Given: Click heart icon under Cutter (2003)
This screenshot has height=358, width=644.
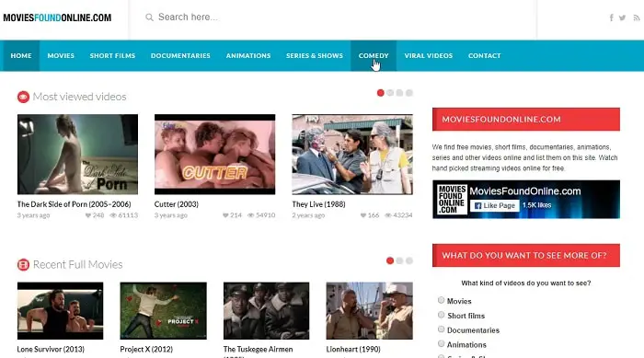Looking at the screenshot, I should pyautogui.click(x=225, y=215).
